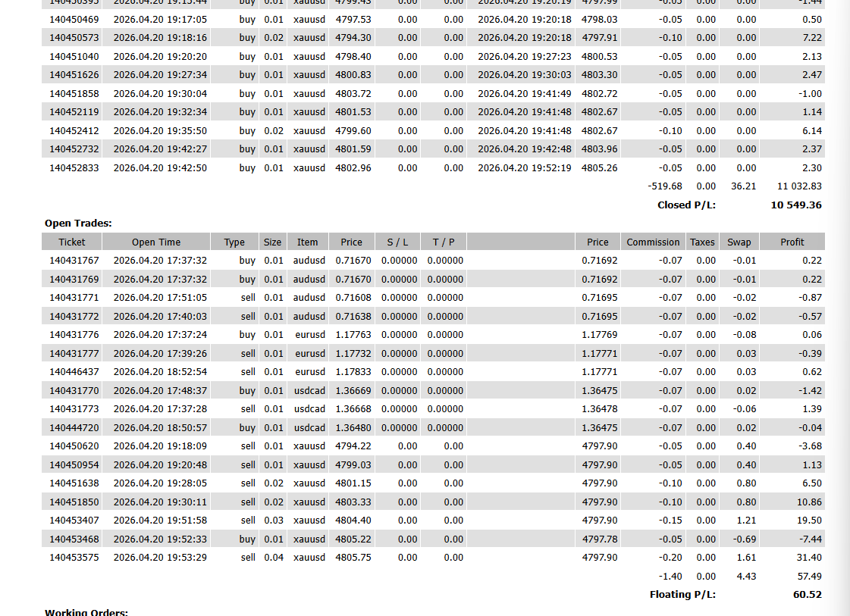Click open trade ticket 140451638
This screenshot has width=850, height=616.
74,483
